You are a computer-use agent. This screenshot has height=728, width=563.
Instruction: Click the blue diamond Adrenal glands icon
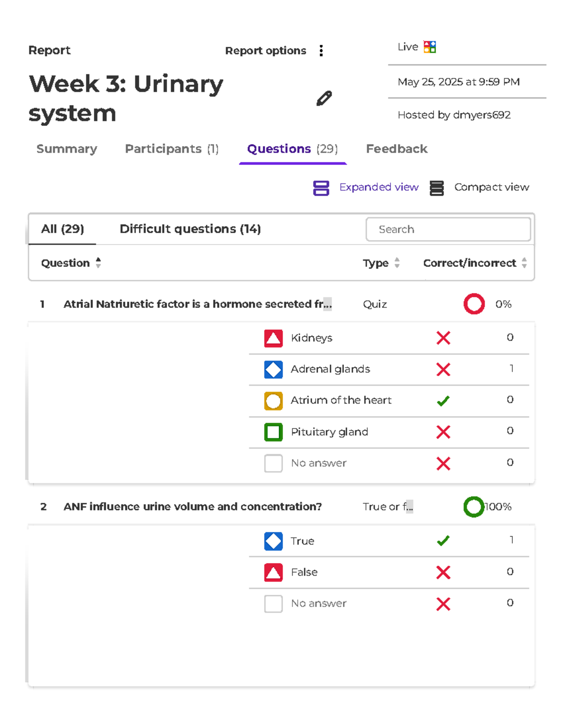[273, 369]
